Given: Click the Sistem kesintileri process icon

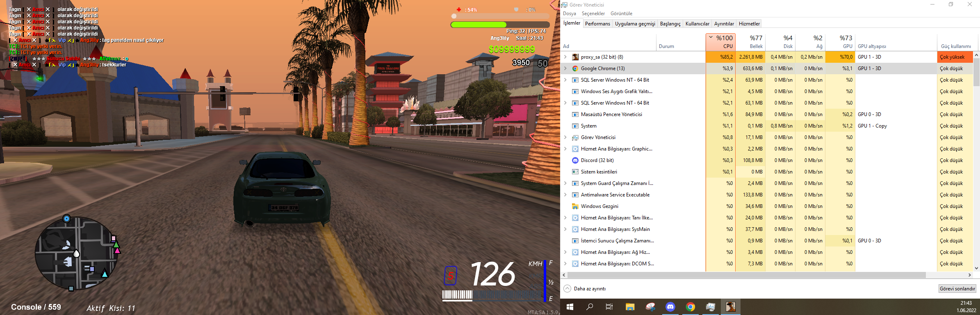Looking at the screenshot, I should [x=575, y=172].
